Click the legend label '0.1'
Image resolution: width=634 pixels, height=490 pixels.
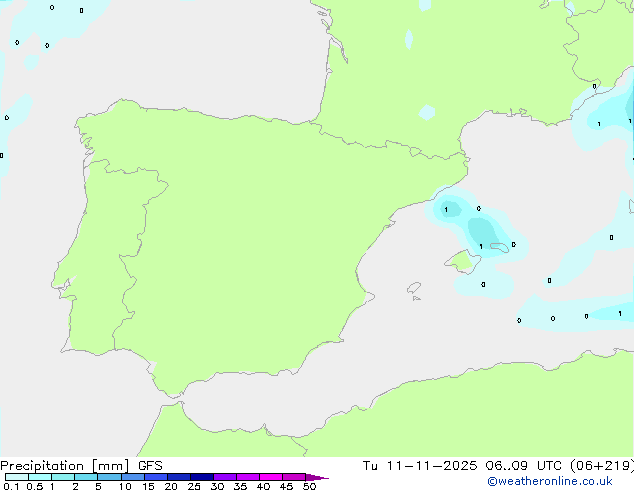[11, 486]
